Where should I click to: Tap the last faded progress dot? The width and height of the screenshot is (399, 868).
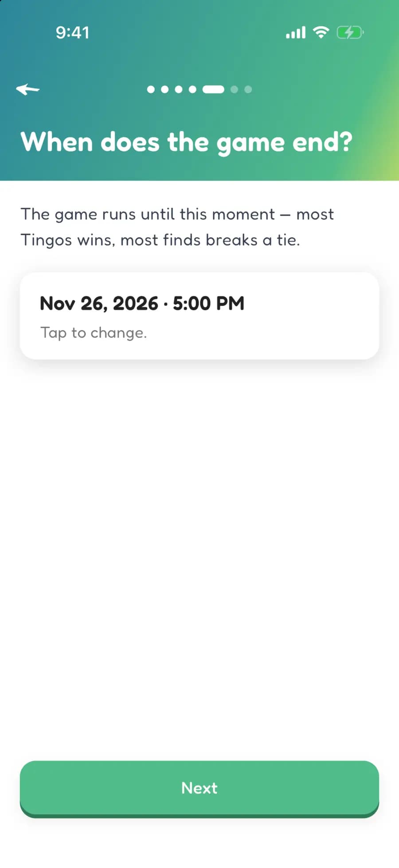pos(248,89)
